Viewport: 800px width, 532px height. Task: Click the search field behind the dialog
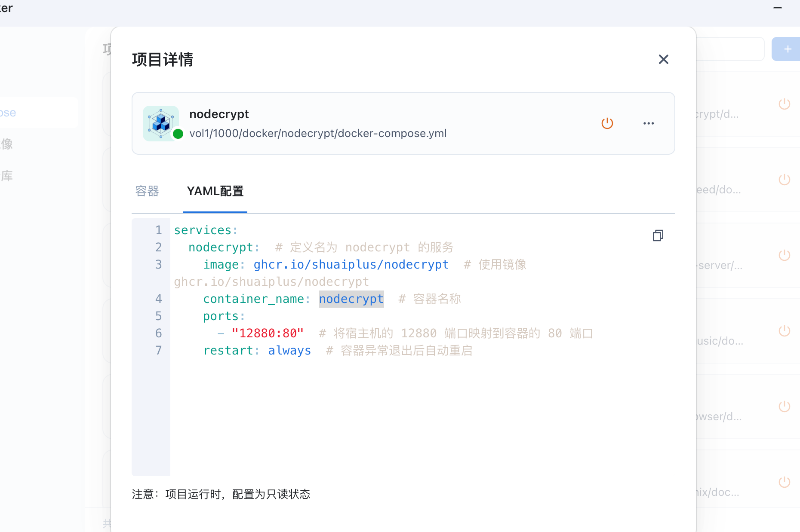pos(729,49)
